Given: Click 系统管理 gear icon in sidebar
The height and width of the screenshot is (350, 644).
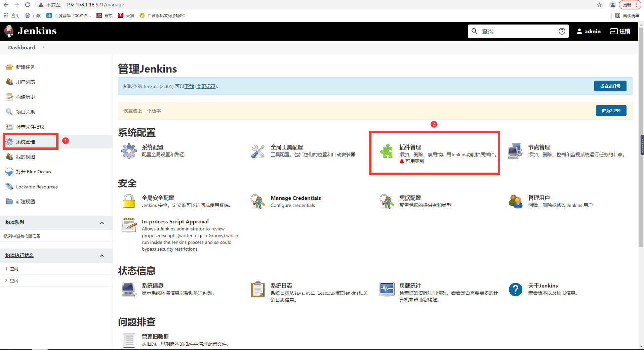Looking at the screenshot, I should tap(9, 141).
